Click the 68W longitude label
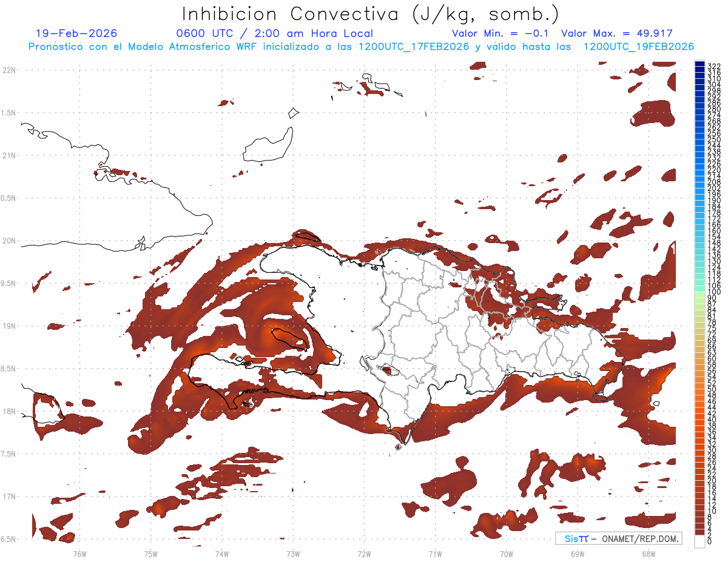Image resolution: width=728 pixels, height=562 pixels. [649, 554]
